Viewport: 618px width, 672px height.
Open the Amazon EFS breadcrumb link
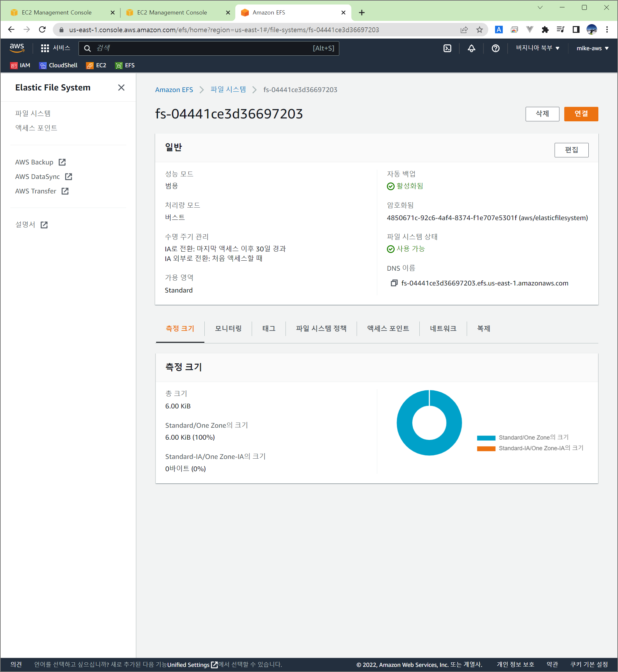tap(174, 89)
